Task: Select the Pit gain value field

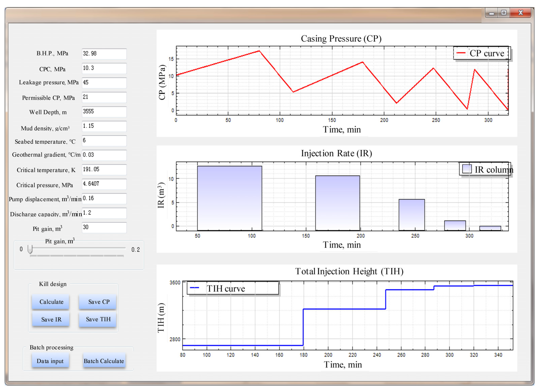Action: 104,227
